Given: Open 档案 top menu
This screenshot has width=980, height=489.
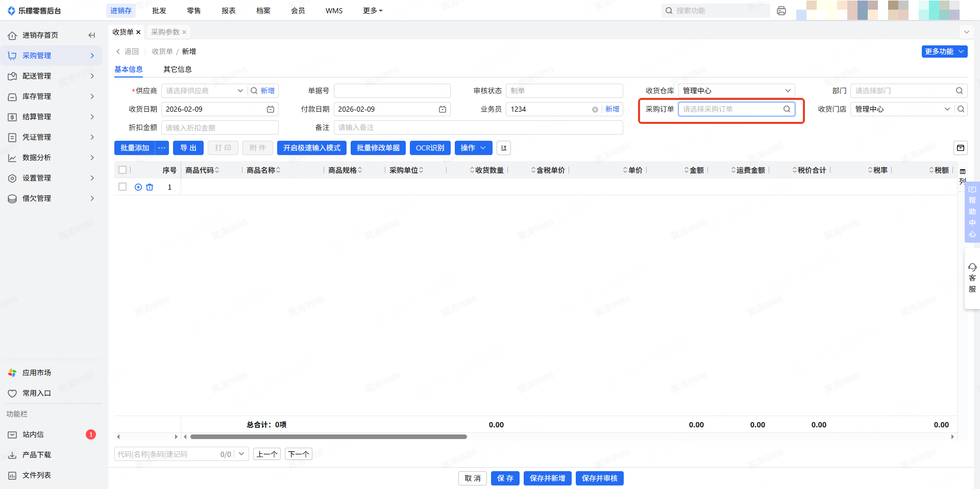Looking at the screenshot, I should click(x=263, y=11).
